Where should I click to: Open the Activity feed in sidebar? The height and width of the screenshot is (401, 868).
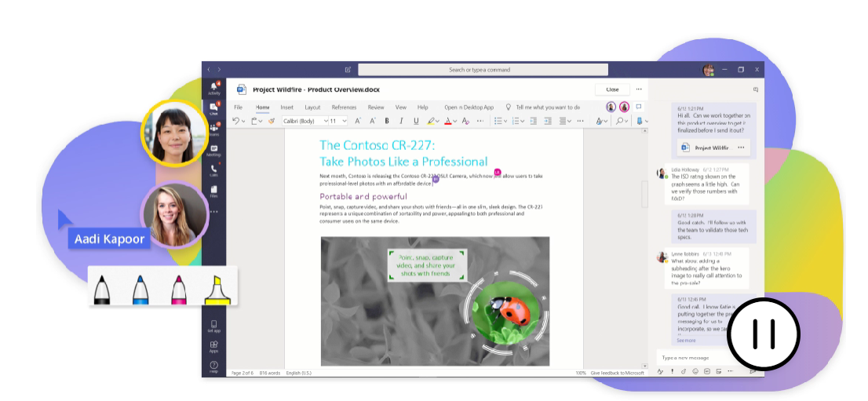213,87
